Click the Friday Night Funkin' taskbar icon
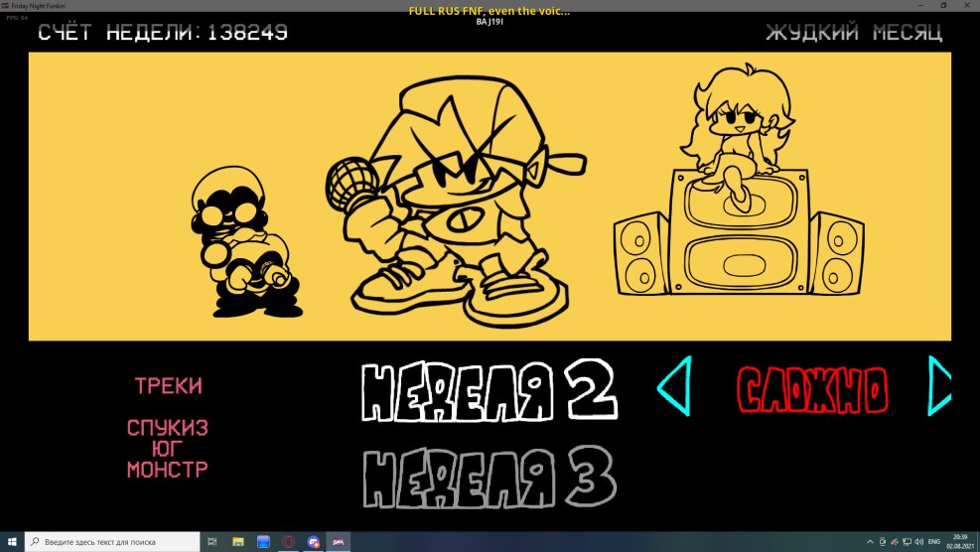Screen dimensions: 980x552 pyautogui.click(x=339, y=542)
